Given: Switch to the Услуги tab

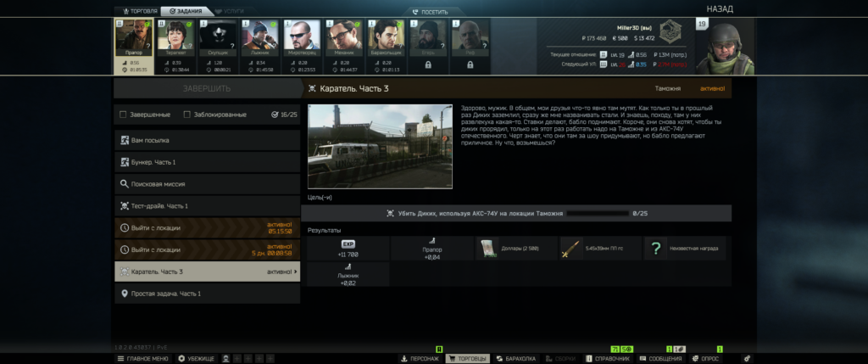Looking at the screenshot, I should [227, 11].
